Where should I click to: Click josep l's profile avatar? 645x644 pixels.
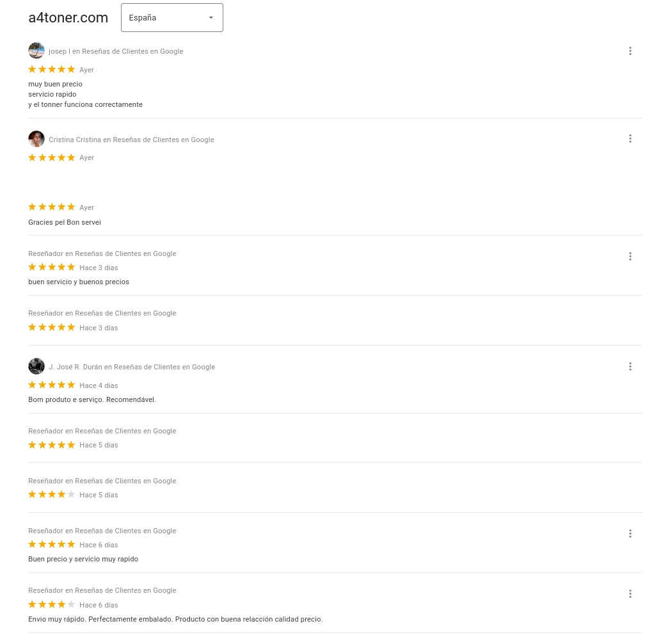(x=36, y=51)
